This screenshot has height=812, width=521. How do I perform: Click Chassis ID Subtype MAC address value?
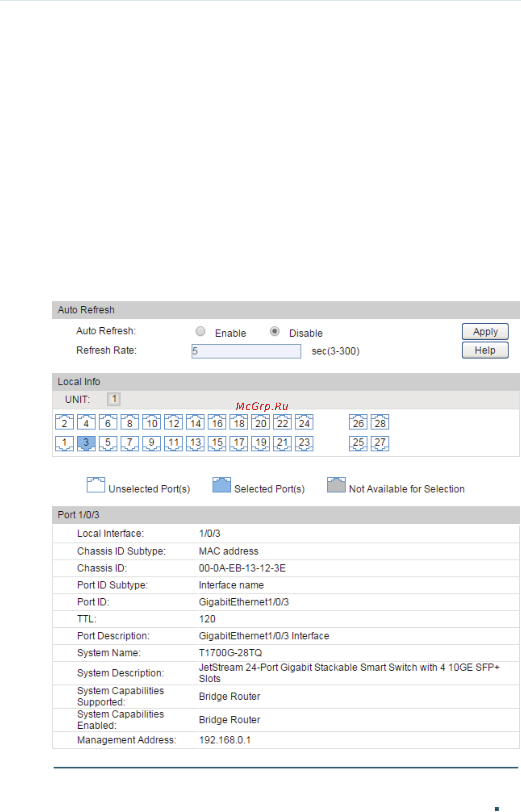click(229, 551)
